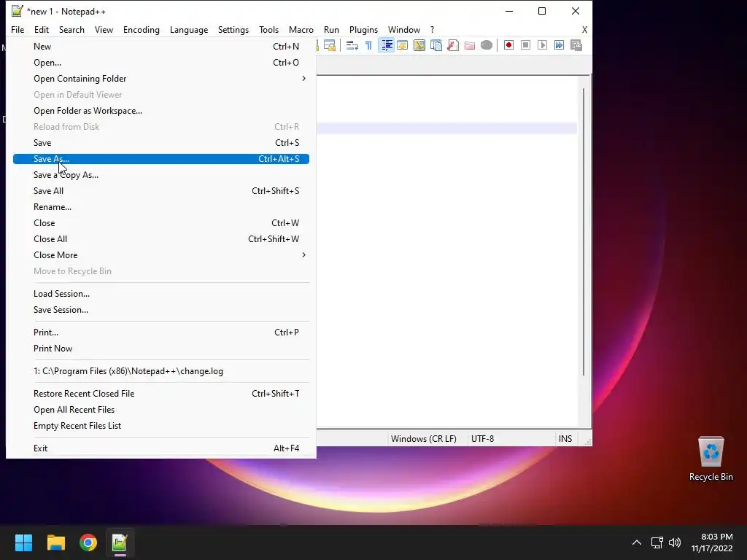The image size is (747, 560).
Task: Open the Search menu
Action: [x=71, y=29]
